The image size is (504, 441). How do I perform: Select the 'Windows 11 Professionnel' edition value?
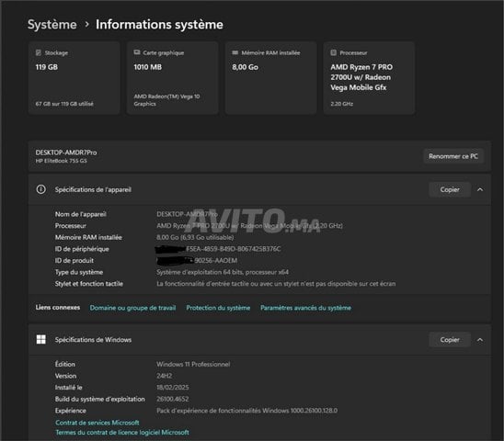(x=193, y=364)
